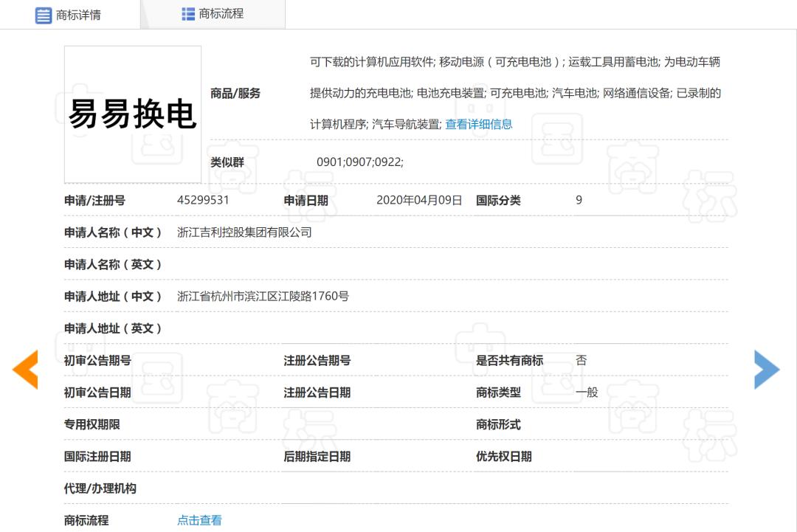Select applicant name 浙江吉利控股集团有限公司
Image resolution: width=797 pixels, height=532 pixels.
coord(244,232)
